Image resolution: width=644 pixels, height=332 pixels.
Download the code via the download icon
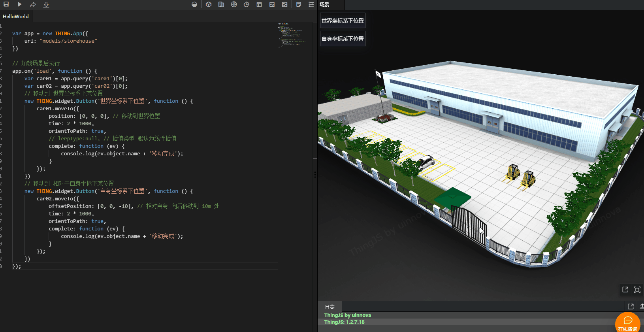tap(46, 4)
